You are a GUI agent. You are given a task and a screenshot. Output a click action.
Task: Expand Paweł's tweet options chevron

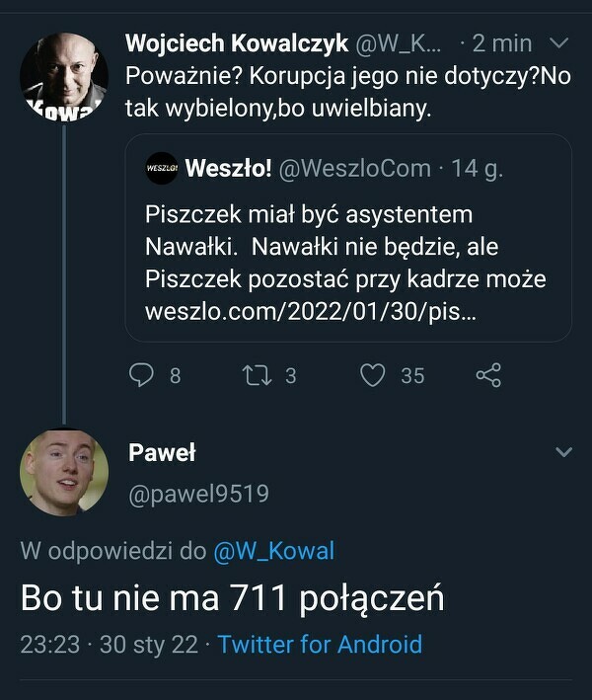point(563,453)
